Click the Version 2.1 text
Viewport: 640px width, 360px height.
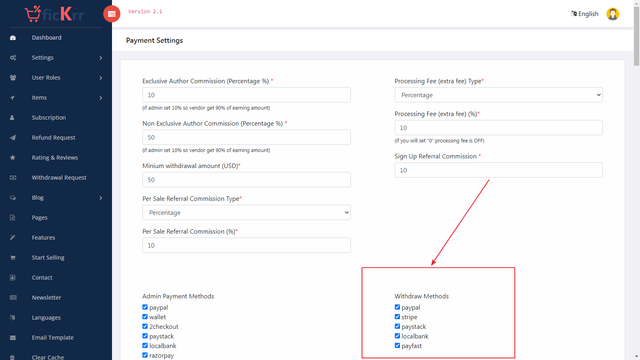point(145,11)
